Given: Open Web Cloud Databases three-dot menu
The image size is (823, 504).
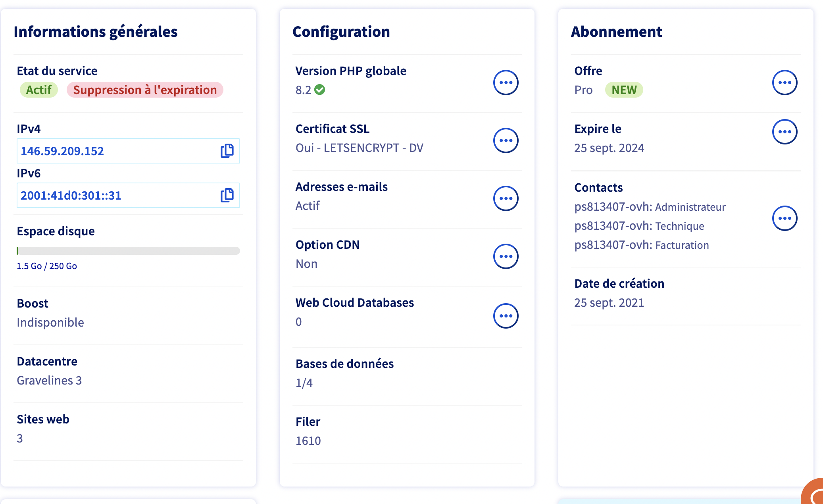Looking at the screenshot, I should pyautogui.click(x=506, y=316).
